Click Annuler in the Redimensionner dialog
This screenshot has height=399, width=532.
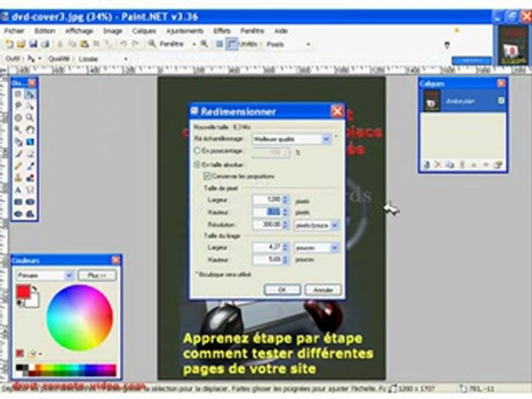point(323,290)
